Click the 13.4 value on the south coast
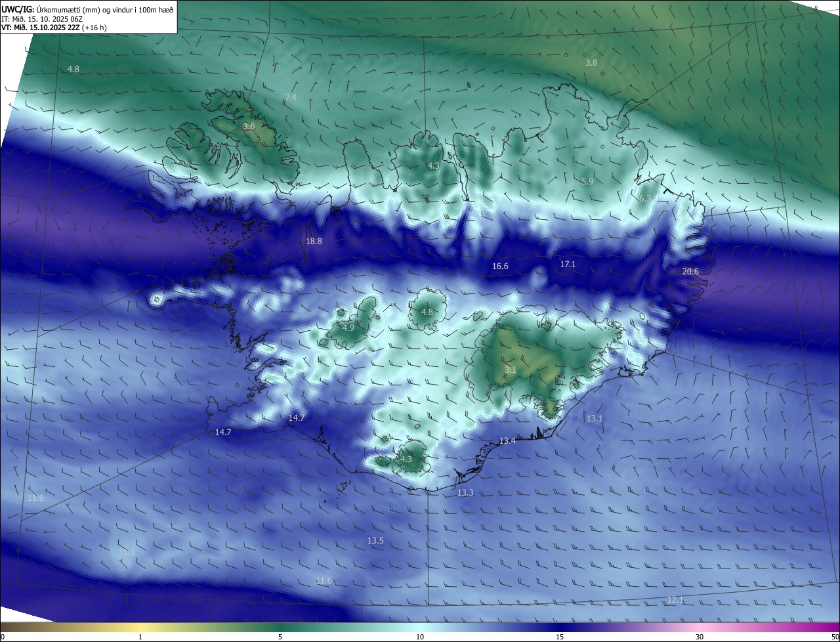This screenshot has width=840, height=642. [507, 440]
